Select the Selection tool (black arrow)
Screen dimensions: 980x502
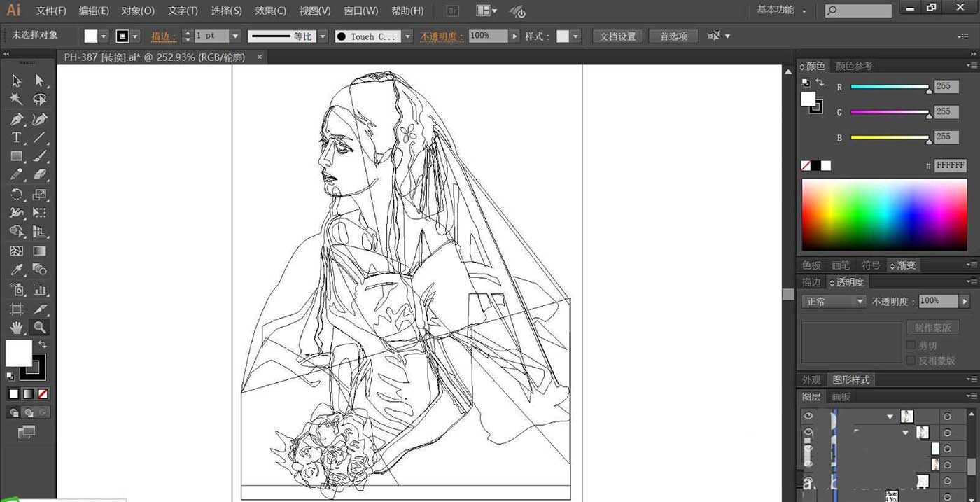(17, 81)
